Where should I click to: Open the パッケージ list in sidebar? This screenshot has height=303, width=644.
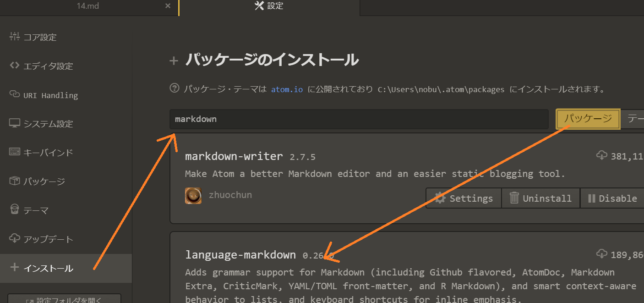point(66,182)
